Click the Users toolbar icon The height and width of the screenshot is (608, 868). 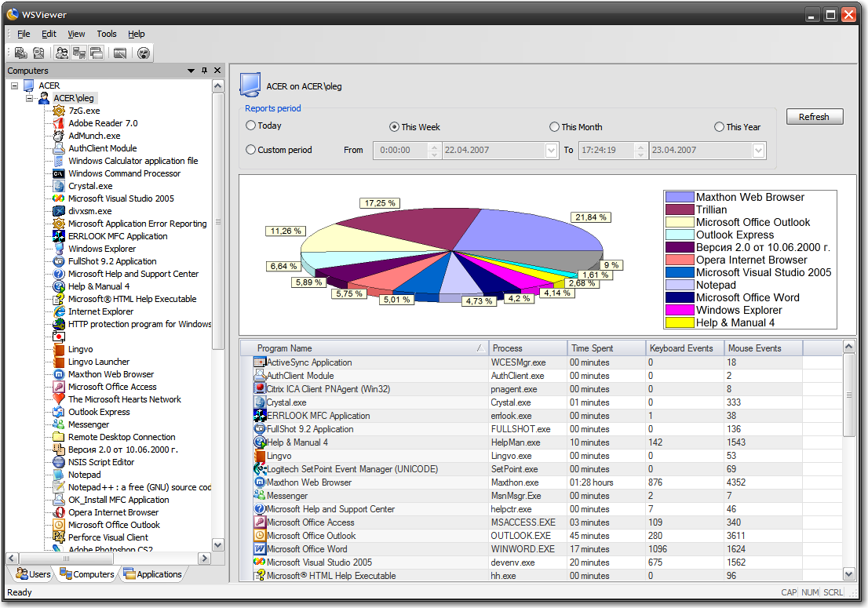(x=61, y=53)
